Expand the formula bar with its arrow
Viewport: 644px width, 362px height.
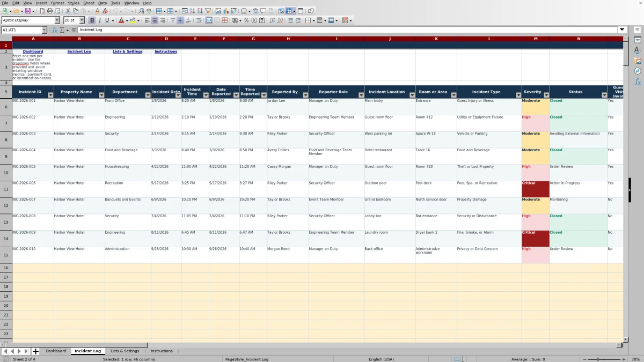[x=622, y=30]
